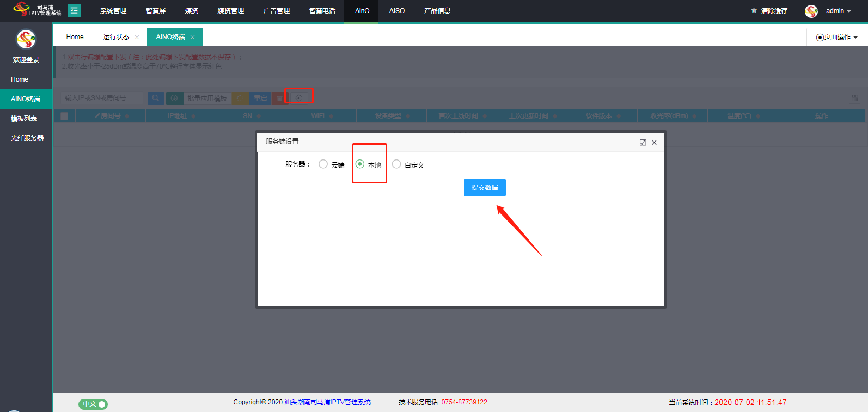The image size is (868, 412).
Task: Click the admin user avatar
Action: [x=811, y=11]
